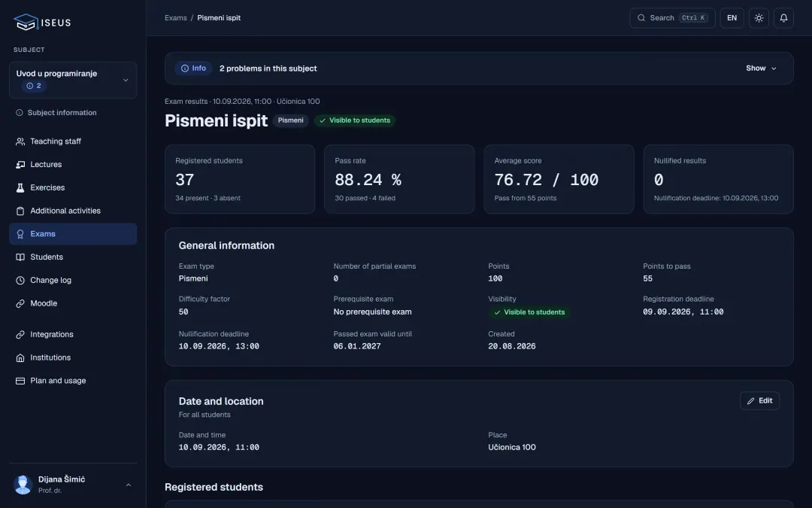812x508 pixels.
Task: Click the Plan and usage card icon
Action: pos(20,381)
